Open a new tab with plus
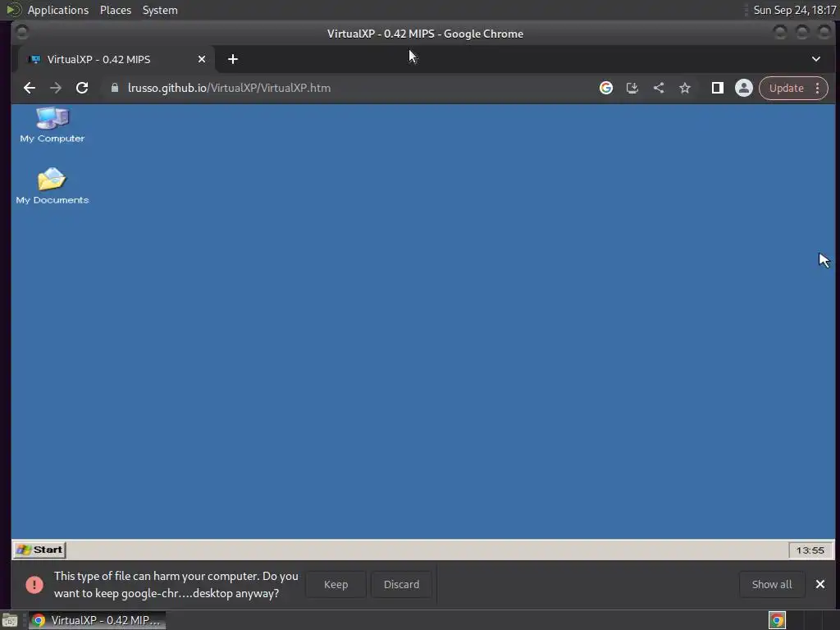840x630 pixels. [232, 59]
